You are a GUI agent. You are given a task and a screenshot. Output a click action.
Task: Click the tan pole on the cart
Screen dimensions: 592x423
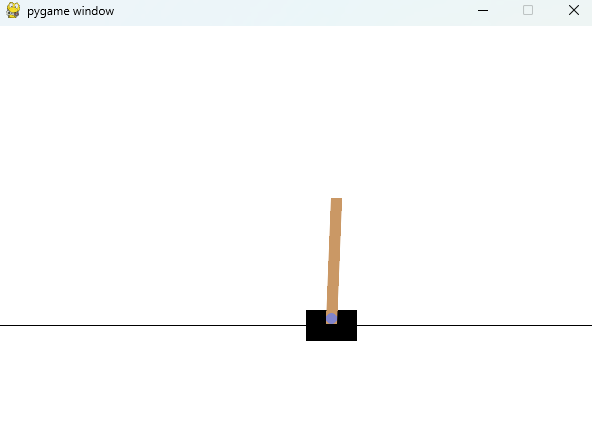pyautogui.click(x=334, y=261)
